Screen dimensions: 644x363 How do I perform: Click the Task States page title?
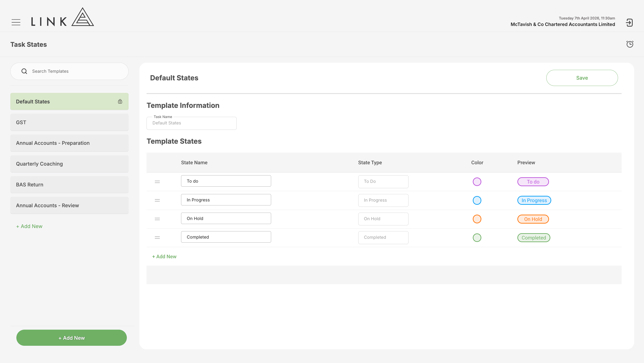(x=28, y=45)
